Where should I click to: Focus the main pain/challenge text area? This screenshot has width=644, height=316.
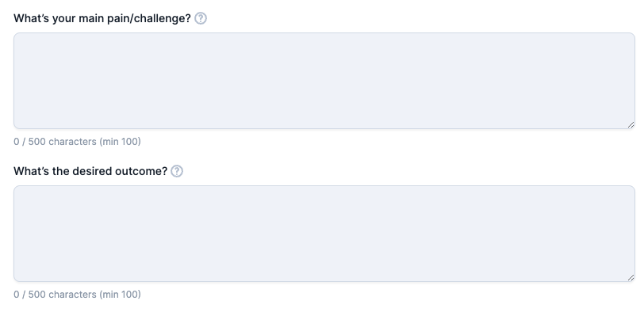(x=324, y=81)
